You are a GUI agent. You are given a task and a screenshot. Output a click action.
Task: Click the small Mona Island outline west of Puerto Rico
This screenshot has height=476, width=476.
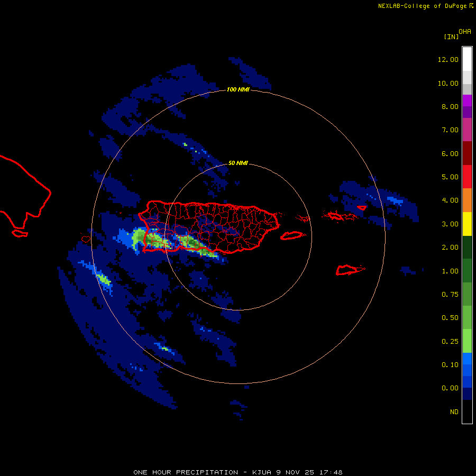tap(86, 239)
